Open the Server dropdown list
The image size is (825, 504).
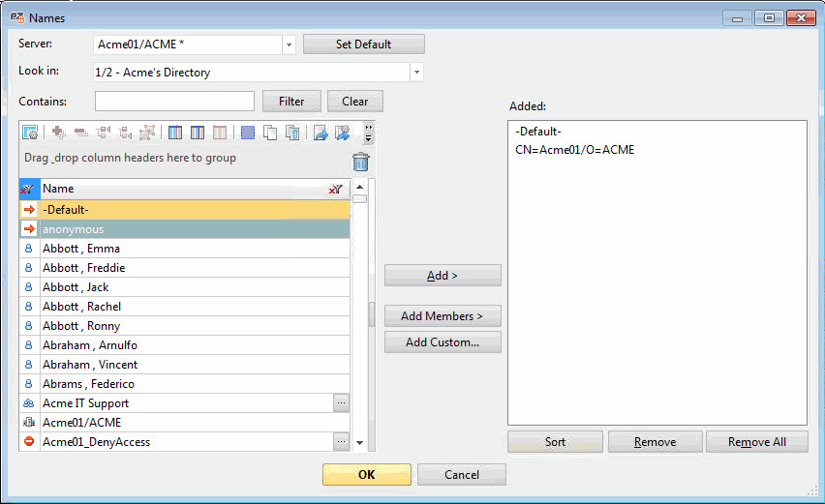click(x=289, y=44)
